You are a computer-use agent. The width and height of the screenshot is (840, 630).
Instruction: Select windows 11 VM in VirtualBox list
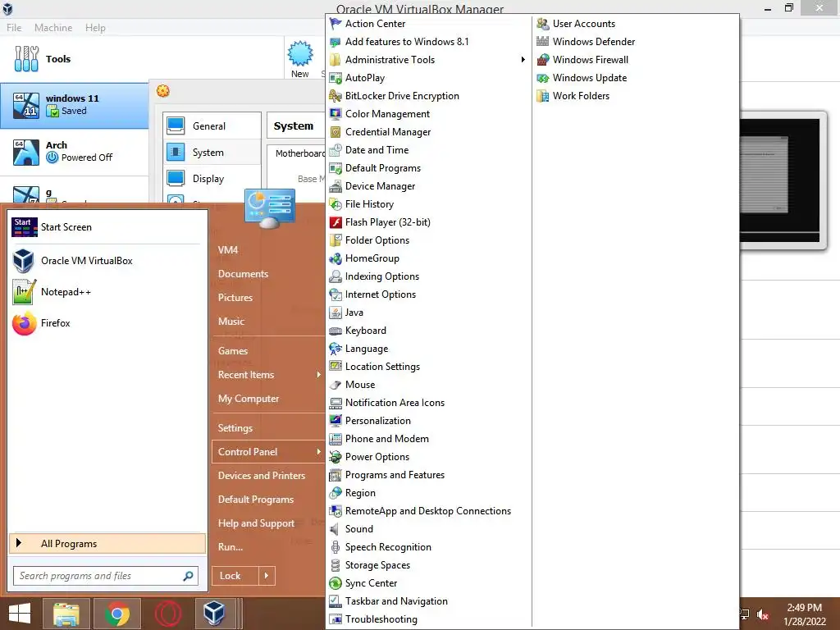point(75,106)
